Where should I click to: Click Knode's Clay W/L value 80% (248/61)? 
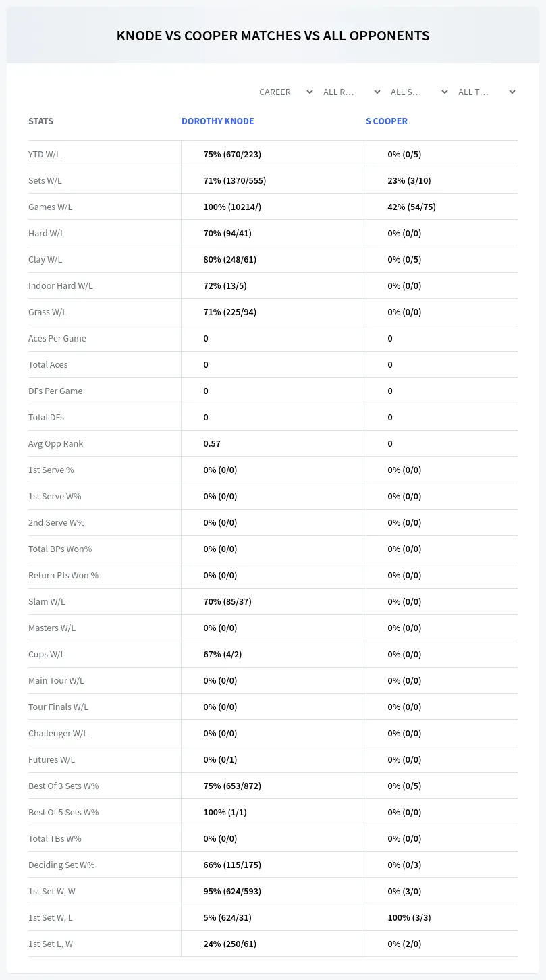coord(230,260)
